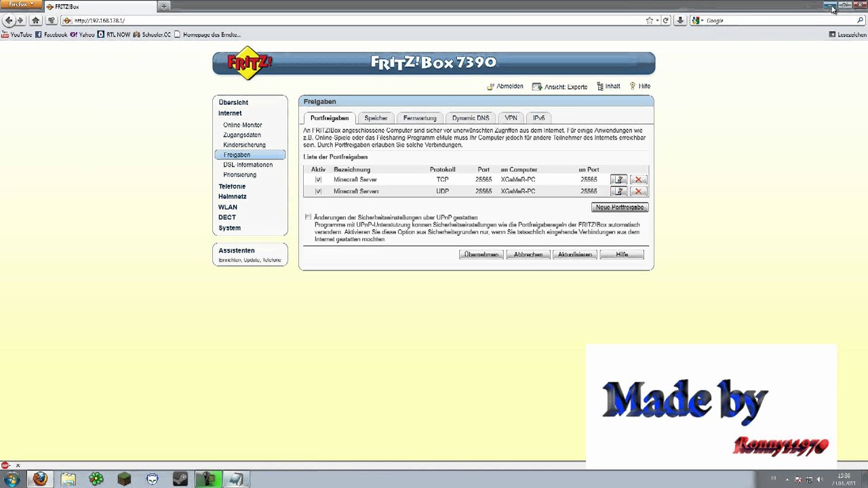868x488 pixels.
Task: Open Assistenten in the sidebar
Action: pos(237,251)
